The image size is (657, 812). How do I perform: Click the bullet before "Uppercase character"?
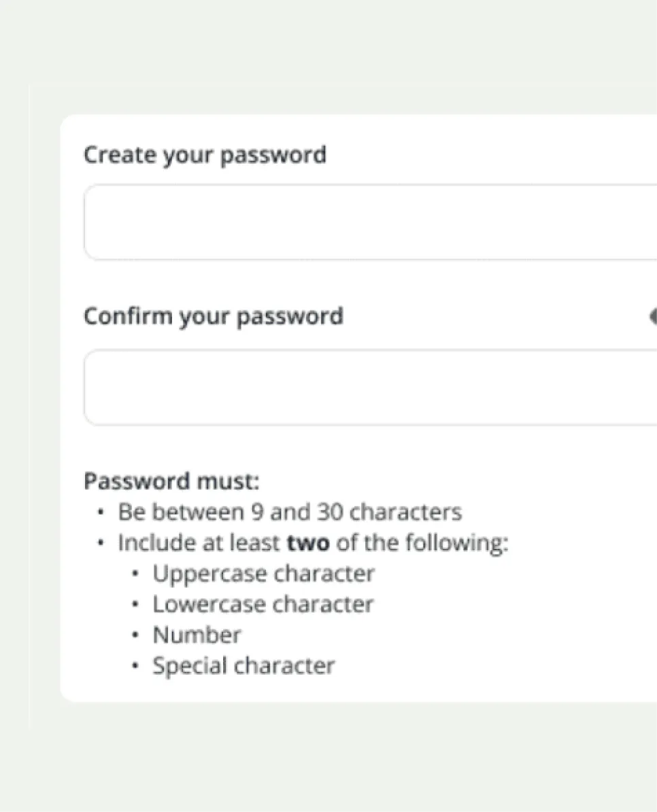tap(136, 574)
